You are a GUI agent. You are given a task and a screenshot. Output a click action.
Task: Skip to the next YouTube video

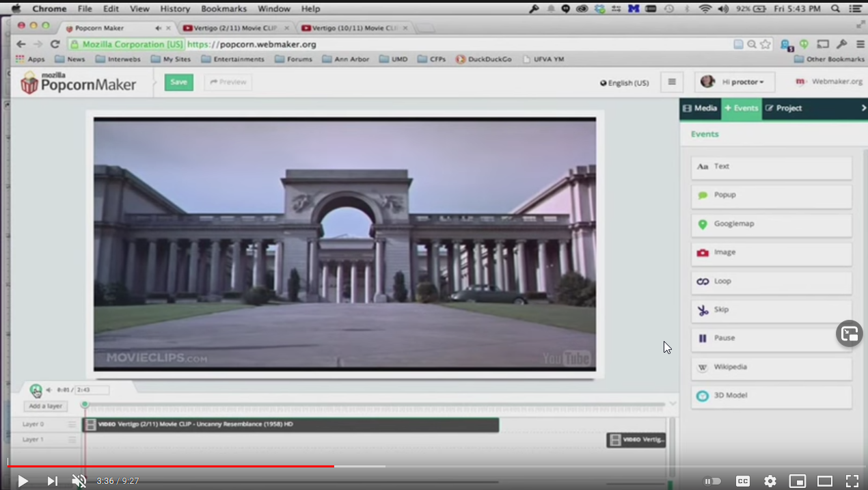pyautogui.click(x=52, y=481)
